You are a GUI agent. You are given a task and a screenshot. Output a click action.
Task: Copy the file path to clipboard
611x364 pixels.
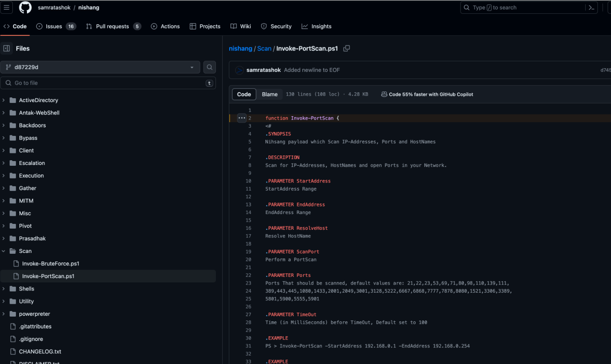coord(347,48)
